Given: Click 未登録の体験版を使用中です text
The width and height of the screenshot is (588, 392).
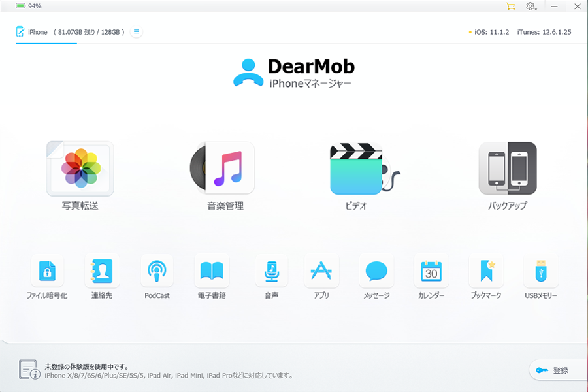Looking at the screenshot, I should pyautogui.click(x=87, y=367).
